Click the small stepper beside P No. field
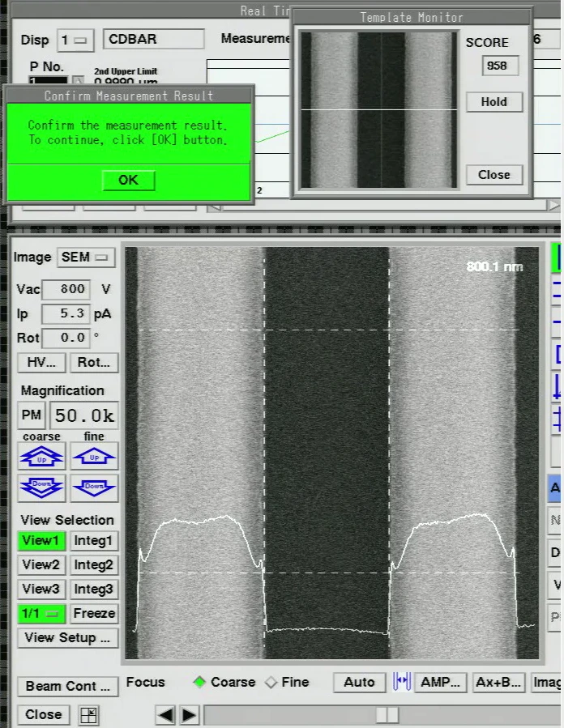 (x=79, y=80)
